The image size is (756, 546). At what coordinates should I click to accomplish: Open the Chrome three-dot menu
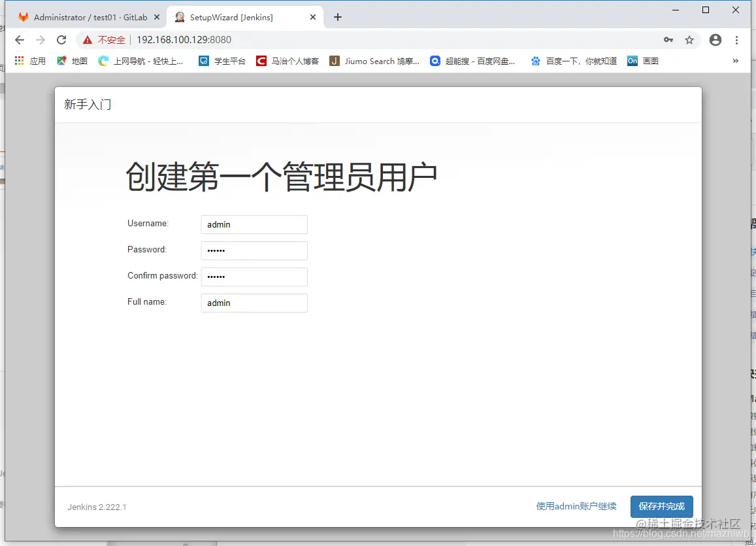pos(737,40)
